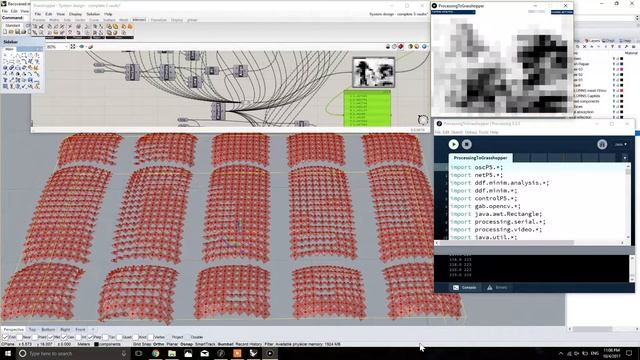Toggle the Mid osnap checkbox
The height and width of the screenshot is (360, 640).
pyautogui.click(x=51, y=337)
